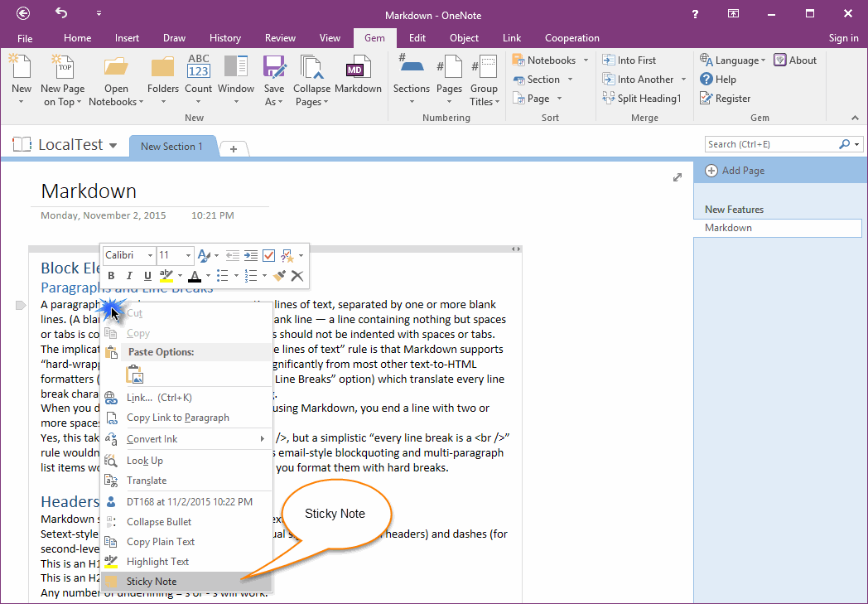Toggle Bold in the mini toolbar
The width and height of the screenshot is (868, 604).
coord(110,276)
